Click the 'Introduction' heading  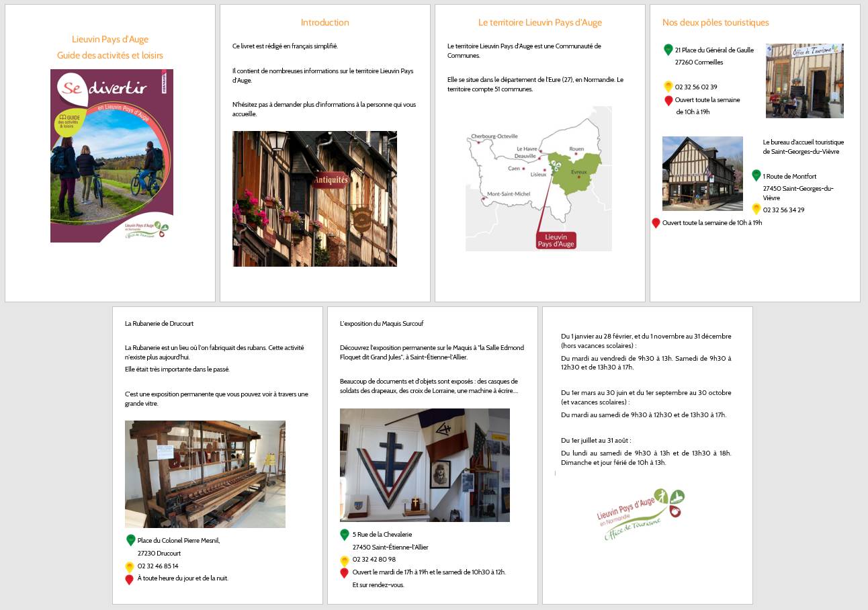324,22
